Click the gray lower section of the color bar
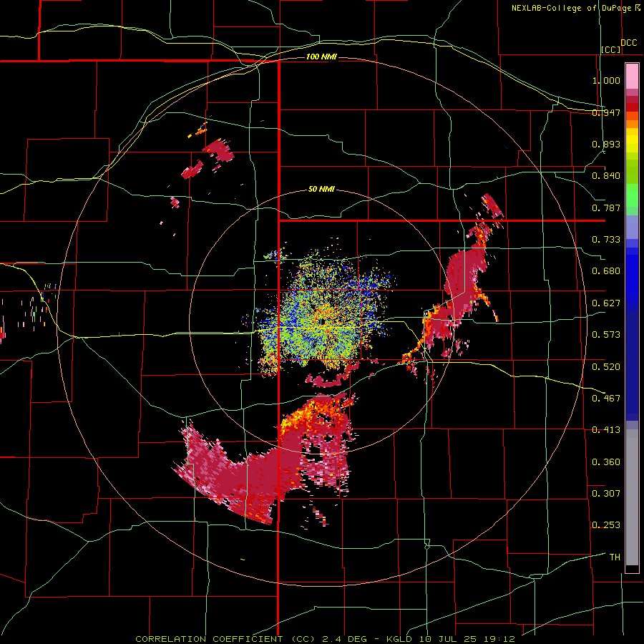The height and width of the screenshot is (644, 644). point(632,497)
